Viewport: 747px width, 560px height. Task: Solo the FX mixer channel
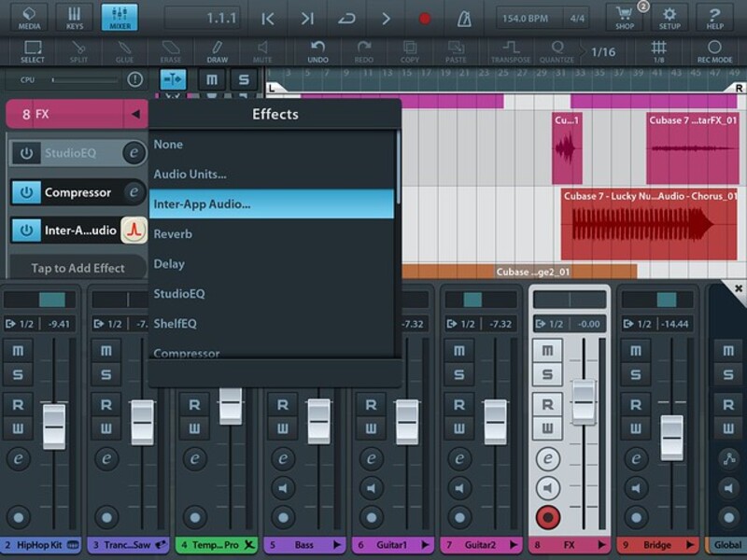(x=547, y=374)
